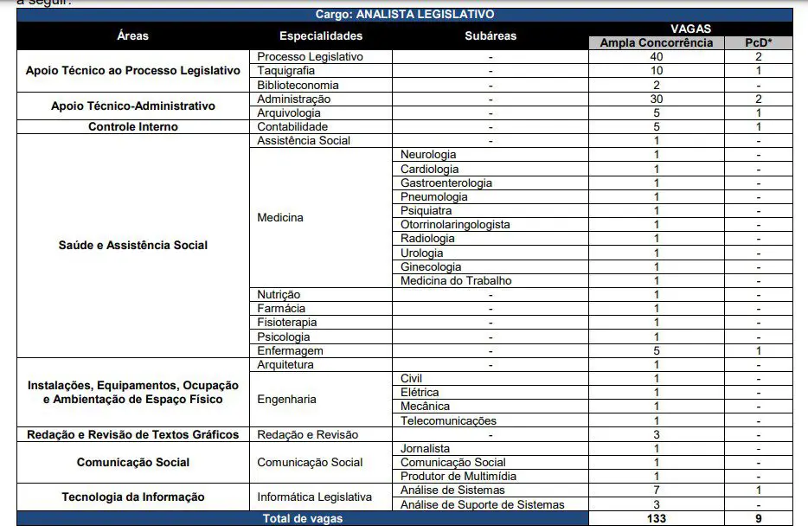The width and height of the screenshot is (808, 532).
Task: Click the '30' vacancies value for Administração
Action: tap(656, 99)
